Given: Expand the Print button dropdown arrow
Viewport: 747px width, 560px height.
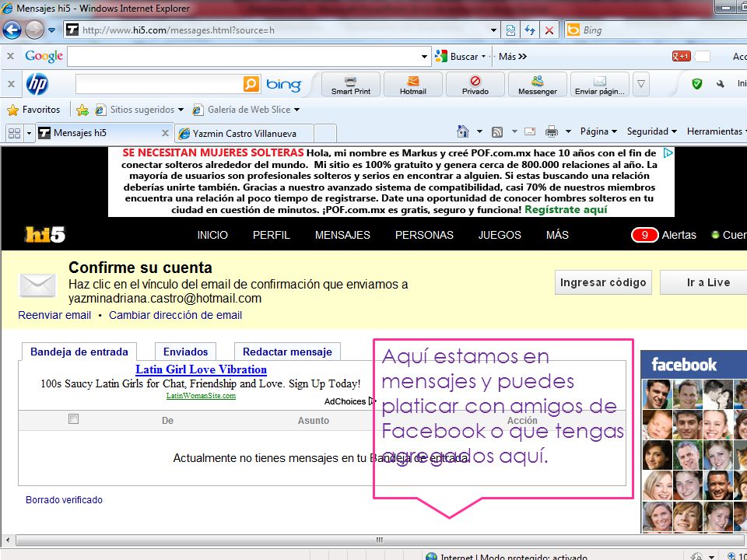Looking at the screenshot, I should 568,131.
